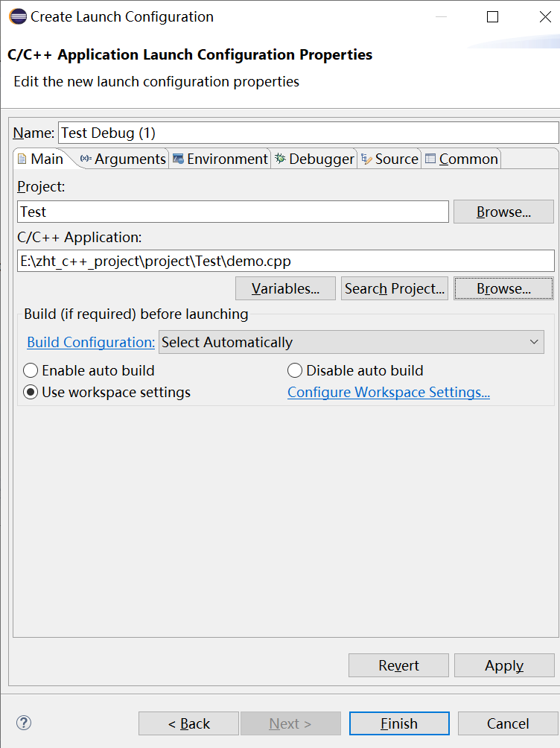560x748 pixels.
Task: Apply the launch configuration changes
Action: point(504,665)
